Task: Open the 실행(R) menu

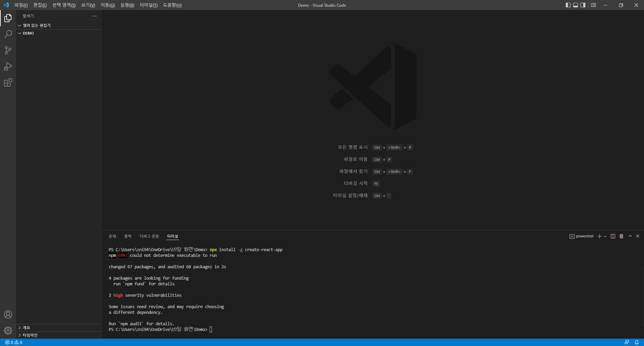Action: pos(127,5)
